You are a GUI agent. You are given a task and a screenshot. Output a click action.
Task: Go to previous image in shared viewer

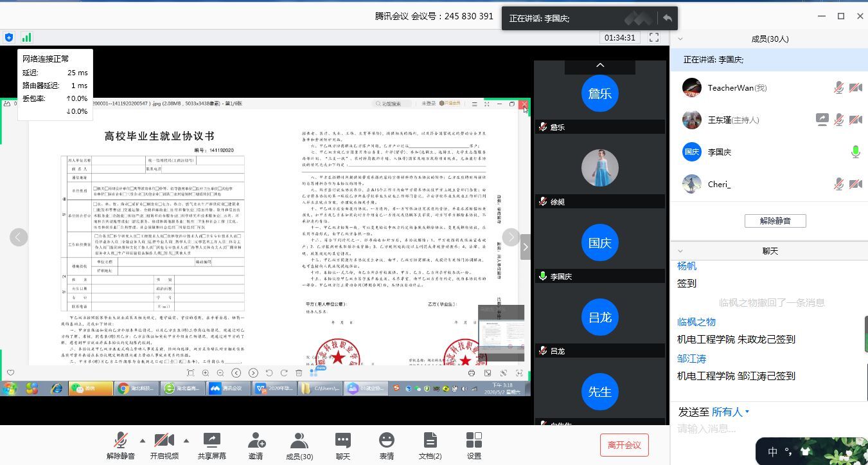pyautogui.click(x=19, y=237)
